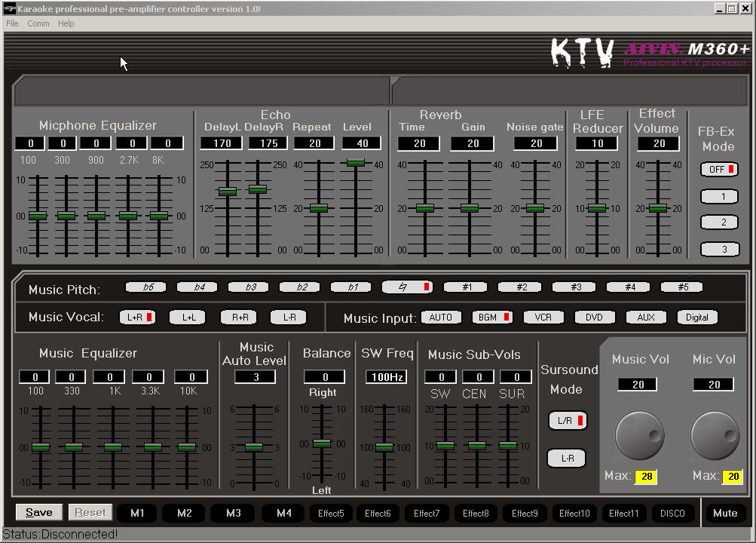Viewport: 756px width, 543px height.
Task: Turn the Music Vol knob
Action: (x=640, y=436)
